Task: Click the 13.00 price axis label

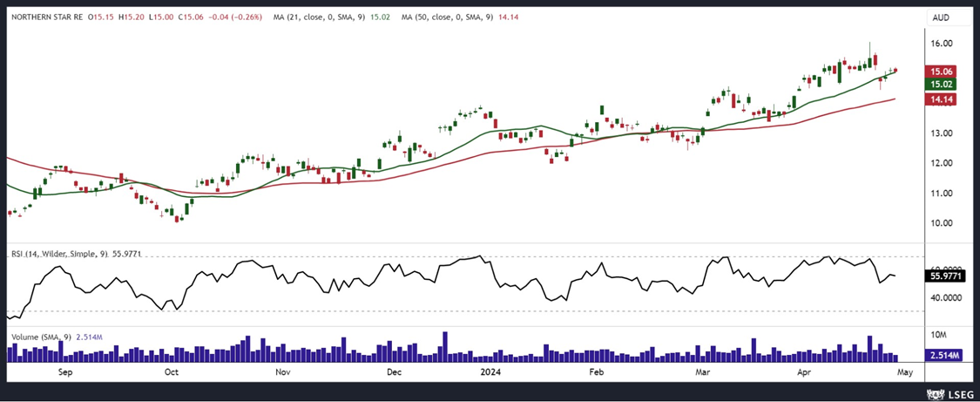Action: click(942, 133)
